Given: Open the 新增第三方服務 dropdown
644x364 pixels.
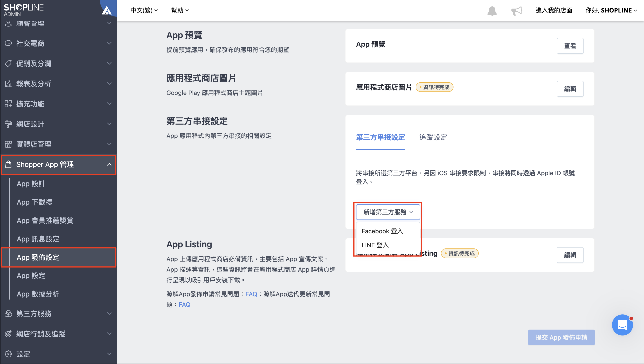Looking at the screenshot, I should pos(388,212).
